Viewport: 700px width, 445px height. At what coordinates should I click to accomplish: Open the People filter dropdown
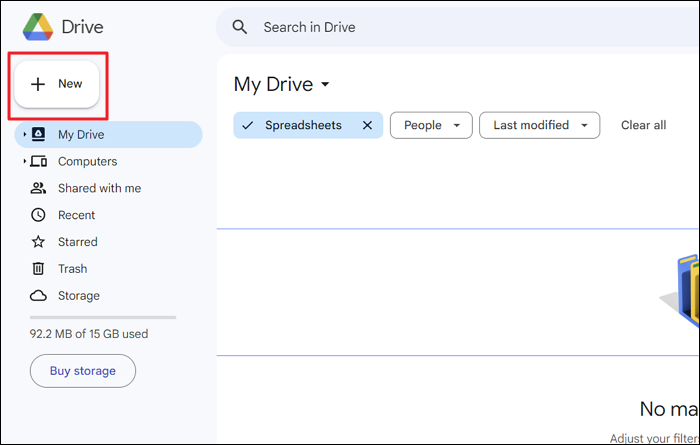tap(431, 125)
